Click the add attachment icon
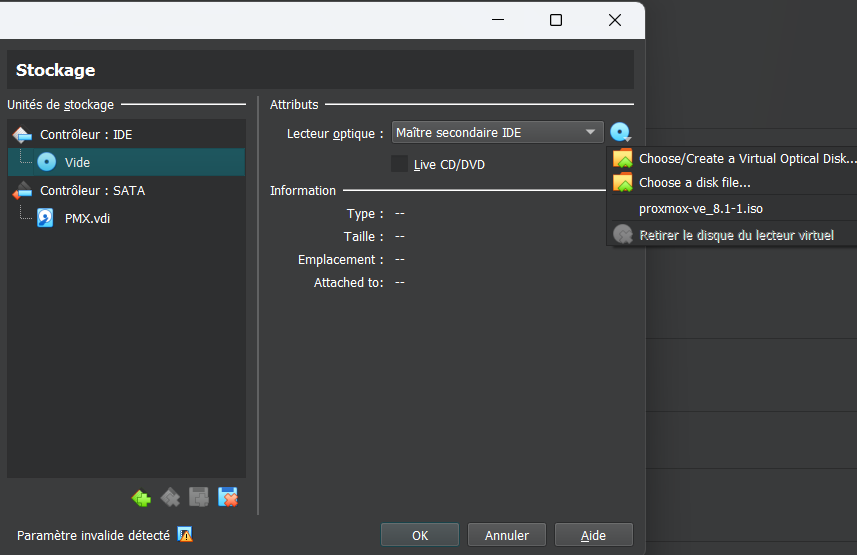 (199, 497)
